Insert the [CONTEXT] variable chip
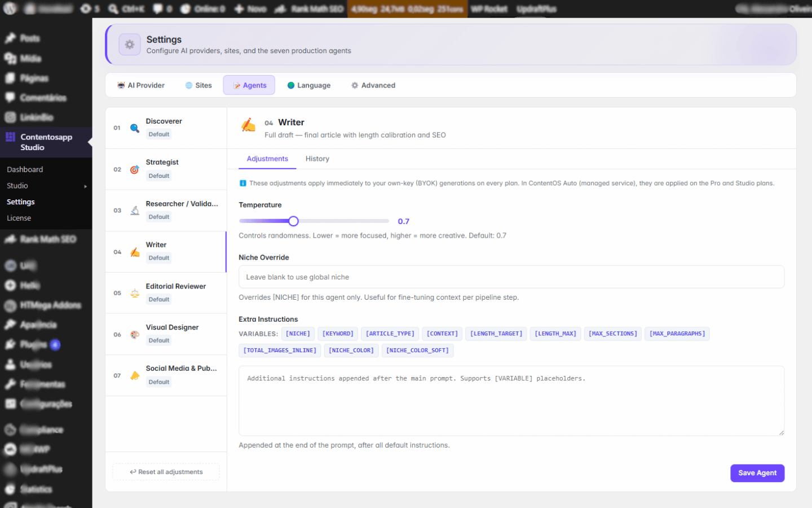 pos(442,334)
